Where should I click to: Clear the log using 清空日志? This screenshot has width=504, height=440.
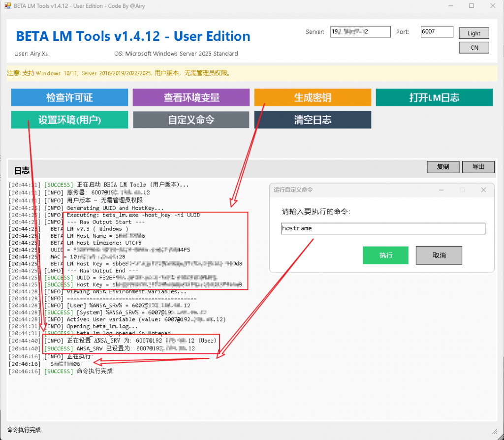click(x=313, y=120)
